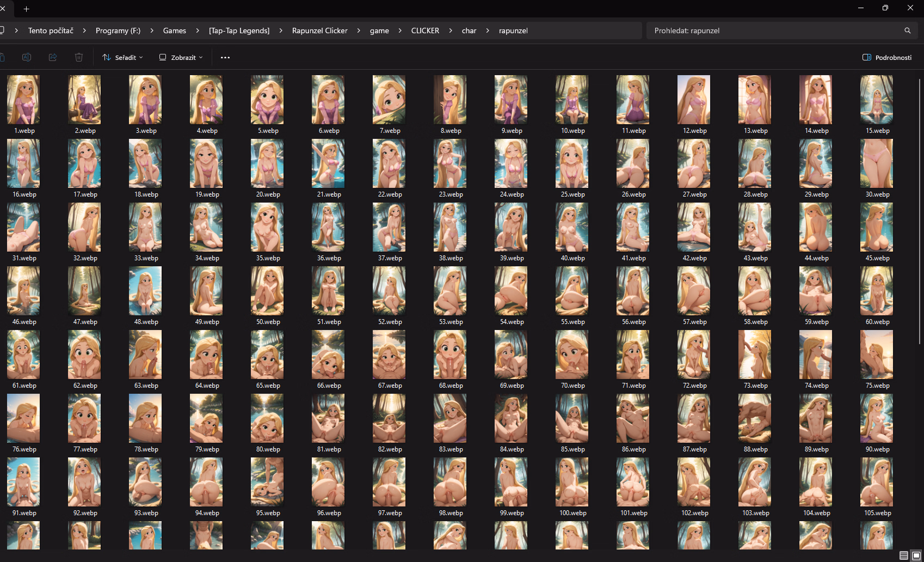Click the rapunzel breadcrumb segment
Screen dimensions: 924x562
tap(513, 30)
